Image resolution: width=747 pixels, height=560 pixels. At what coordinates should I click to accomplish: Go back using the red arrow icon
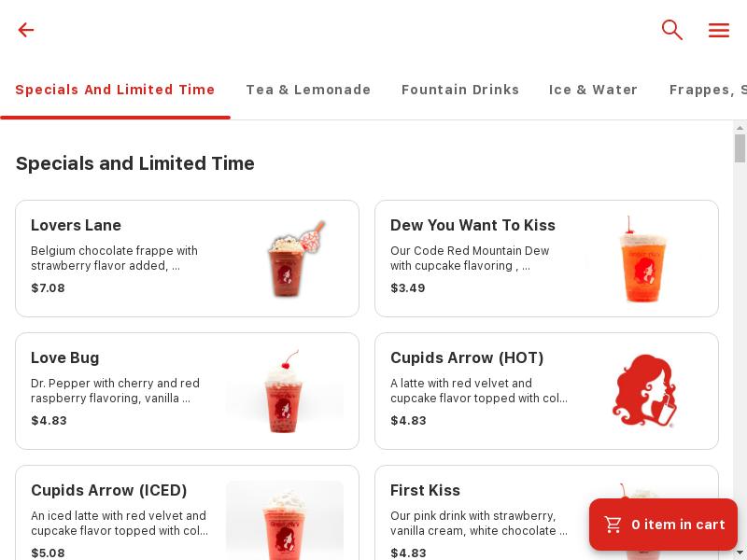click(x=26, y=30)
